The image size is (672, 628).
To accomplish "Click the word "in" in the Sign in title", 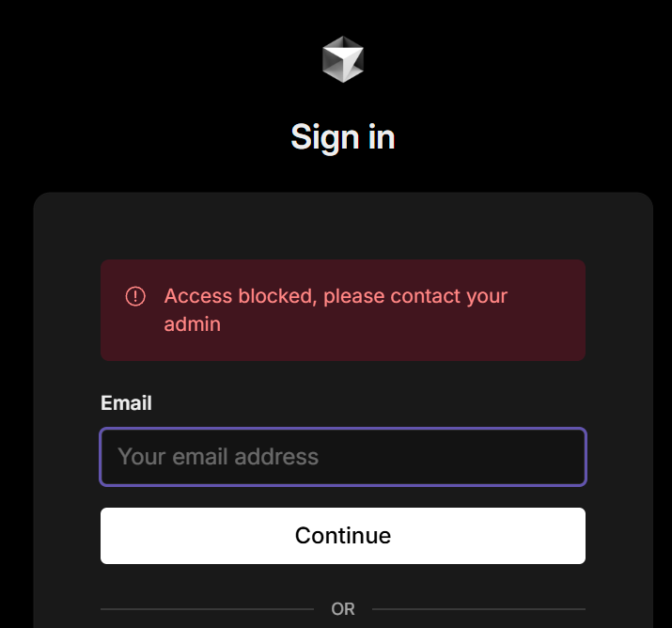I will 380,137.
